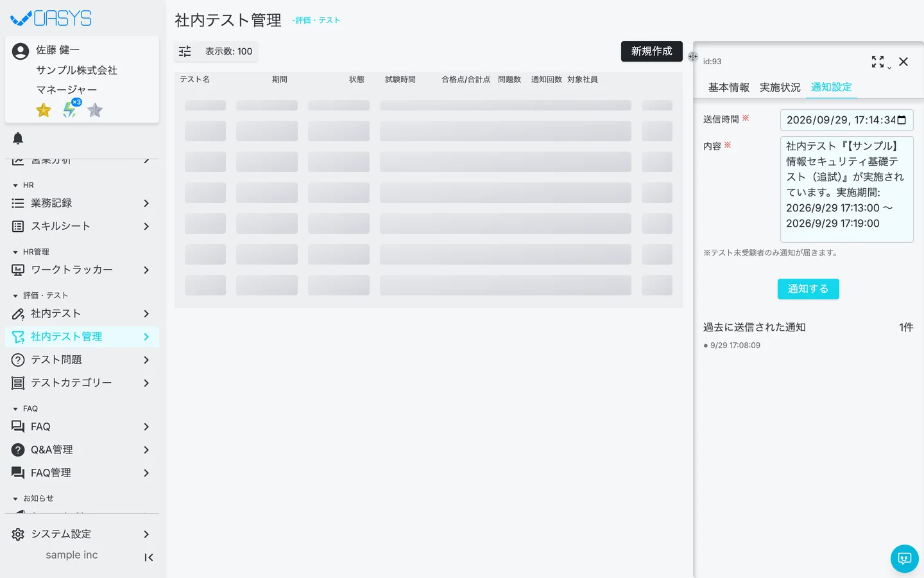This screenshot has height=578, width=924.
Task: Open the notification bell
Action: [x=18, y=138]
